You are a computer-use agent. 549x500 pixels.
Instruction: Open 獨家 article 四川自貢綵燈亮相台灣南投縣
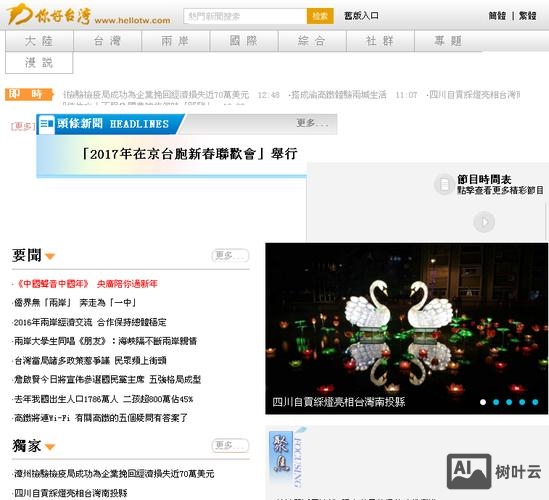tap(70, 493)
